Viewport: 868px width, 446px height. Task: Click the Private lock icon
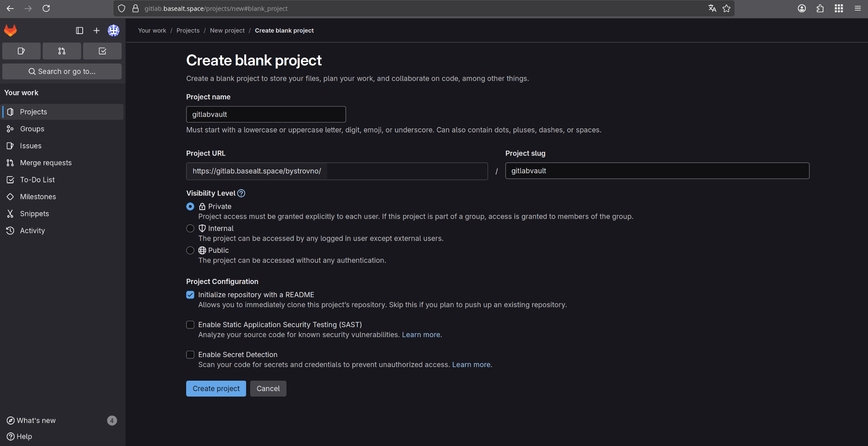point(202,206)
